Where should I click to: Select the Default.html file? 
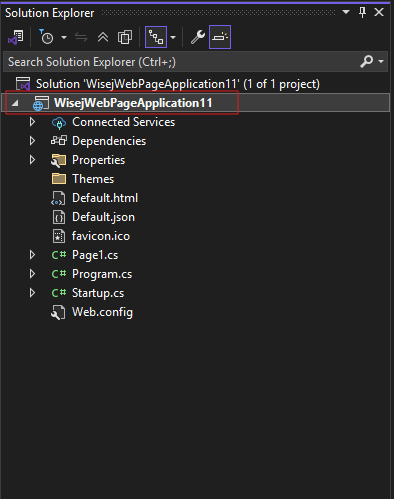pos(105,198)
